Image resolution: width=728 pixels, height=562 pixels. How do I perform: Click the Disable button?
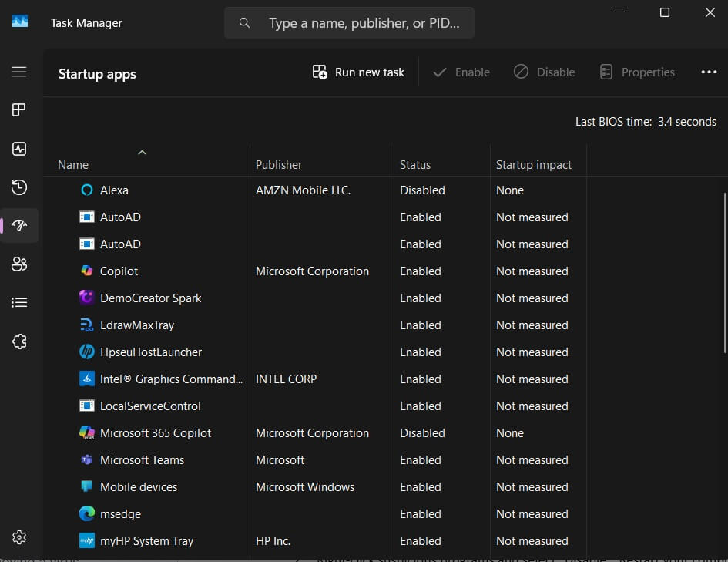[544, 72]
